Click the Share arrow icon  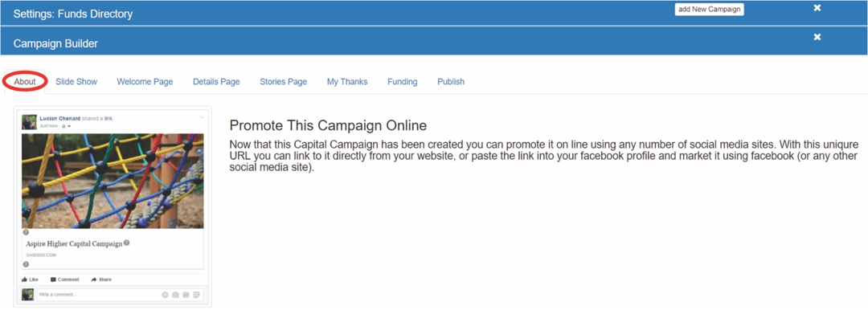click(94, 279)
